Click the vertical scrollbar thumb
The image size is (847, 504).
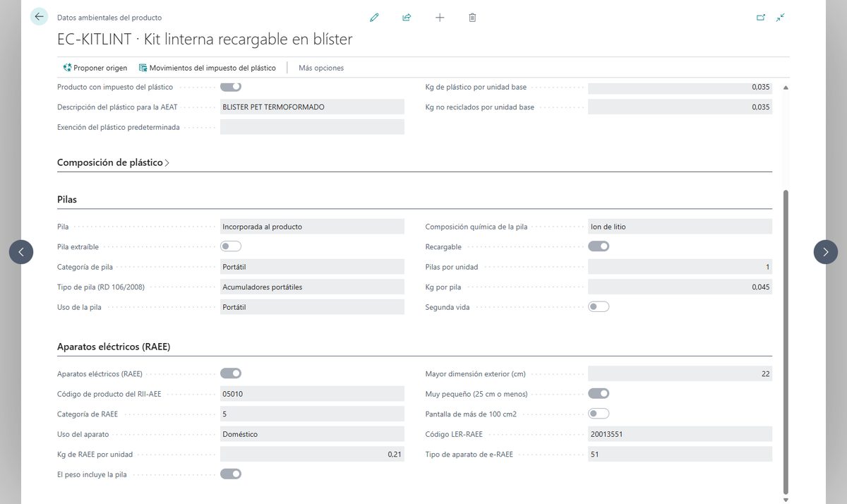(x=786, y=342)
